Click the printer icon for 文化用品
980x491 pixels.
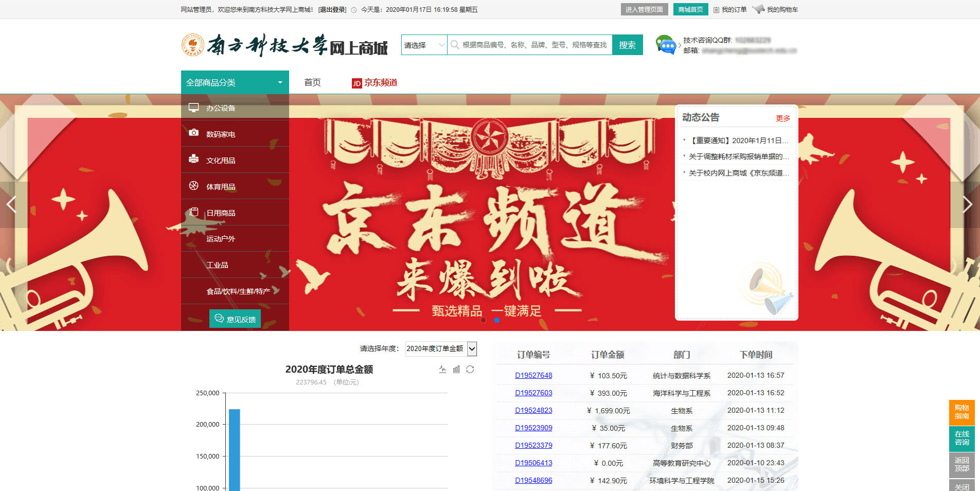193,159
